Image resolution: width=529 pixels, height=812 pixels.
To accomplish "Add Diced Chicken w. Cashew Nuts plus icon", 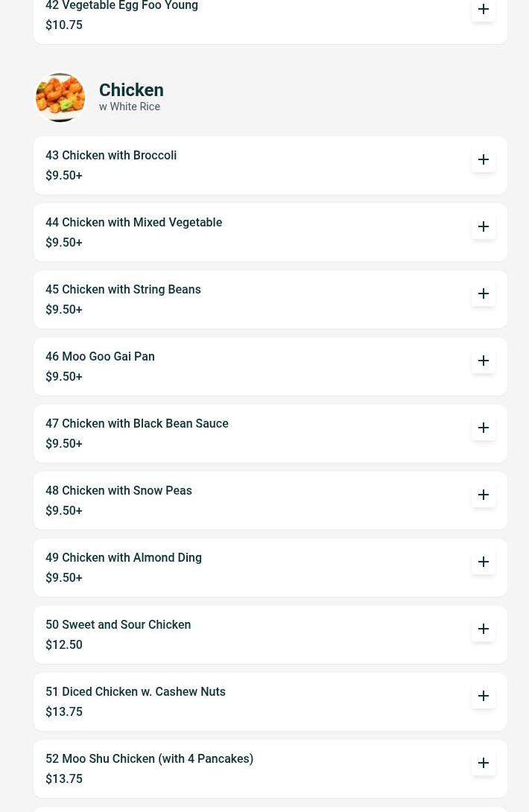I will pyautogui.click(x=484, y=696).
